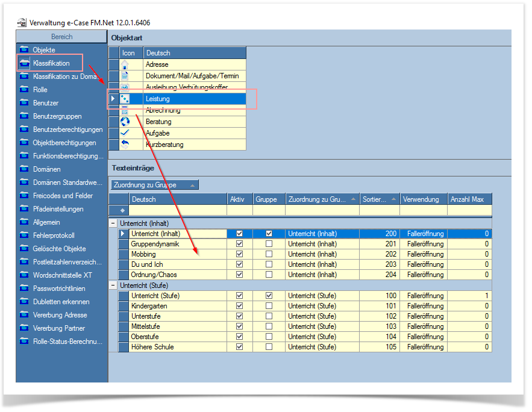
Task: Toggle Gruppe checkbox for Mobbing
Action: tap(269, 254)
